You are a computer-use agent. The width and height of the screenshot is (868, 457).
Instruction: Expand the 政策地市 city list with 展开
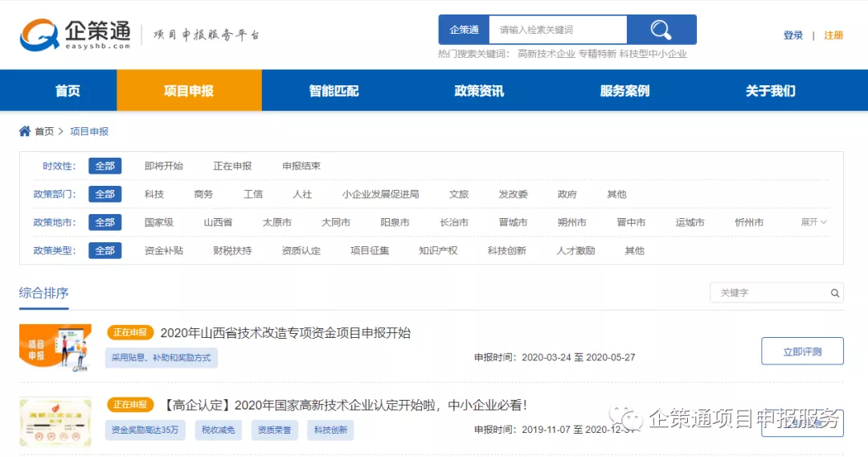pyautogui.click(x=813, y=222)
